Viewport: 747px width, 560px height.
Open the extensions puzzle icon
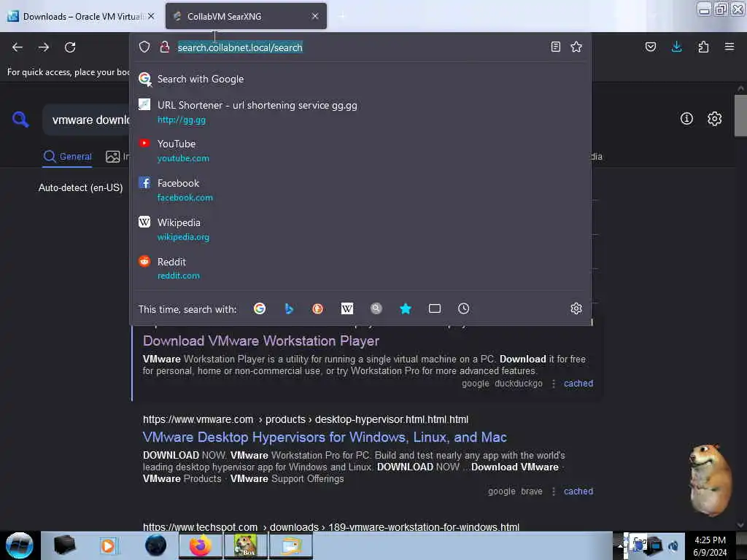[x=703, y=47]
